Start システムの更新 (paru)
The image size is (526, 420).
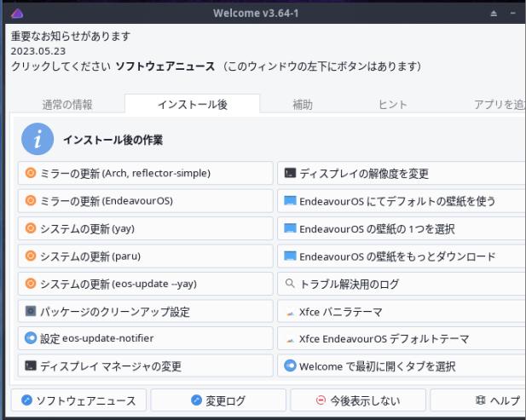[x=146, y=256]
